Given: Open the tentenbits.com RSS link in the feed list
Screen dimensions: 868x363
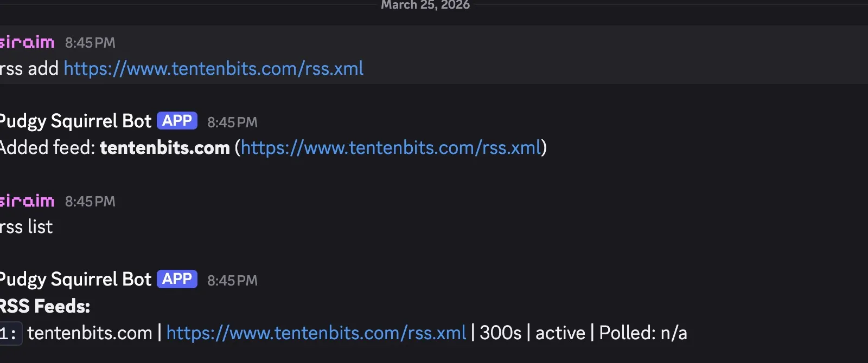Looking at the screenshot, I should (316, 333).
